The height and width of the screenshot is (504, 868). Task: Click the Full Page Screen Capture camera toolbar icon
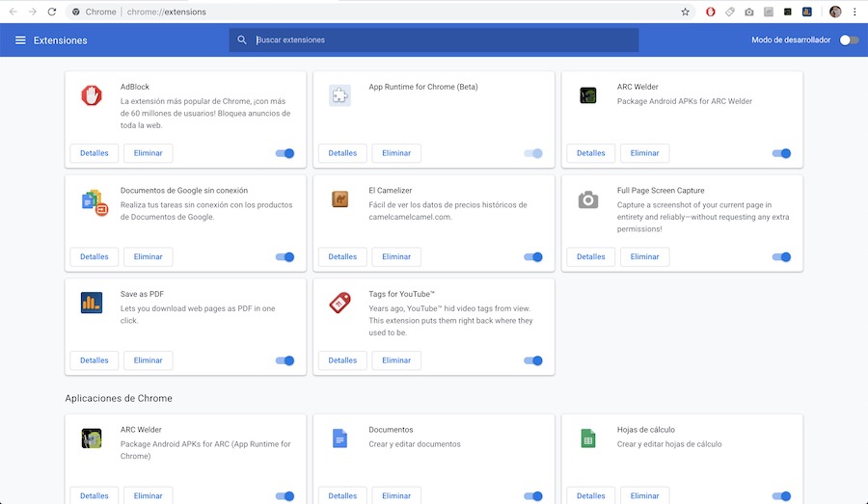point(749,12)
